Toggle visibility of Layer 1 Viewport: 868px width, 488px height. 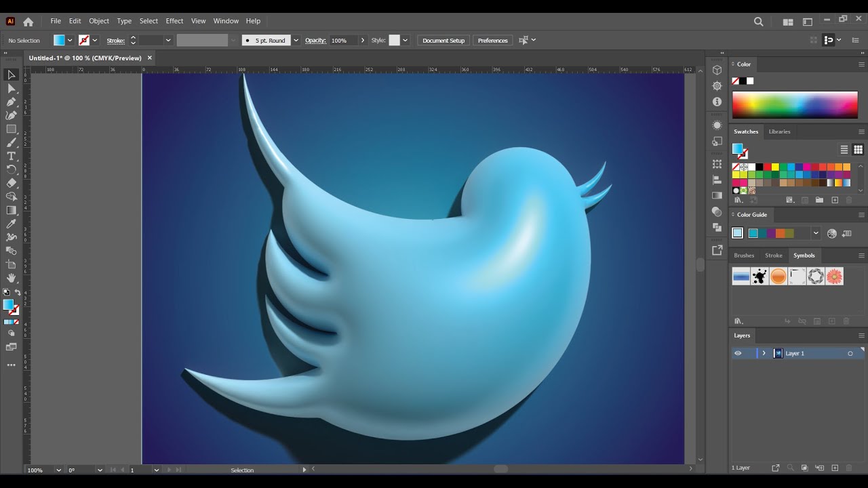[738, 353]
